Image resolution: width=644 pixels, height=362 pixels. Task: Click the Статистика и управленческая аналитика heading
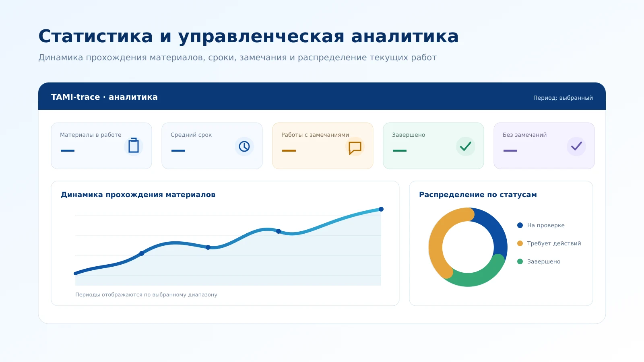[x=248, y=36]
